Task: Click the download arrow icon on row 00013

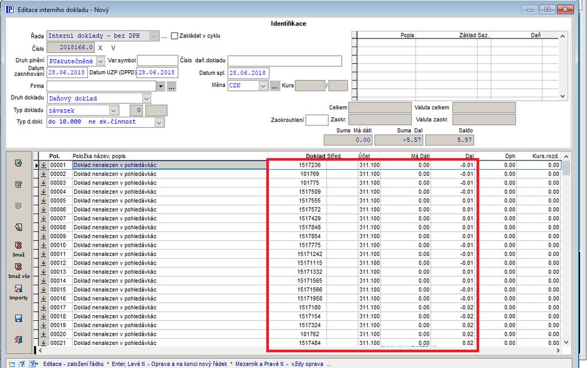Action: 44,272
